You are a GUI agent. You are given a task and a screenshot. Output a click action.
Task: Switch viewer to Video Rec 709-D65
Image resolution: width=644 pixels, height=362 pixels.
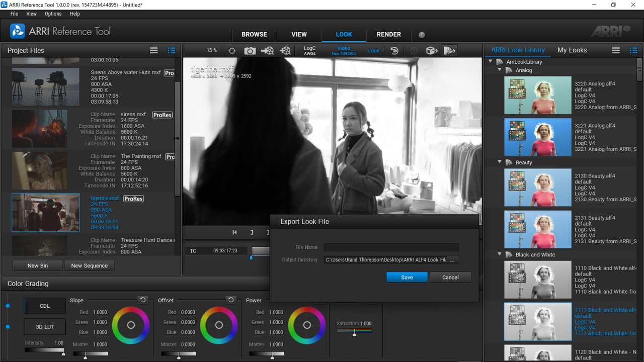[344, 51]
